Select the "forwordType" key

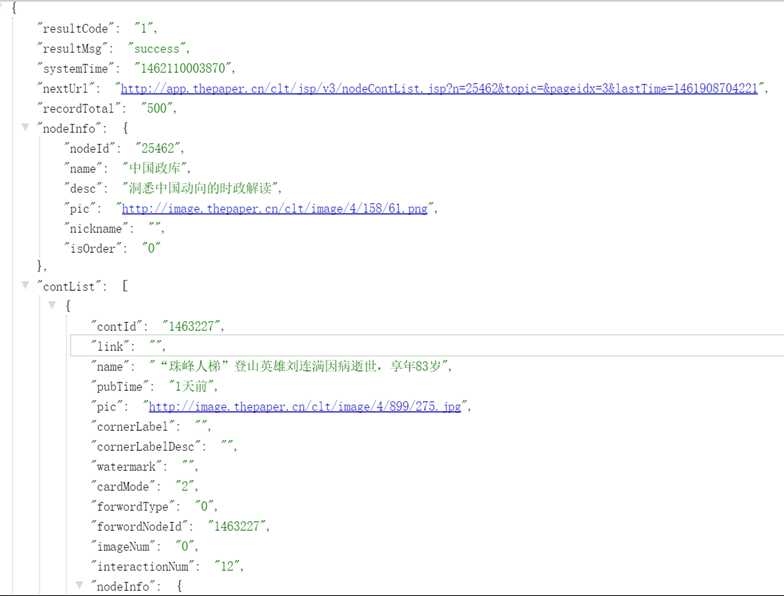[135, 506]
